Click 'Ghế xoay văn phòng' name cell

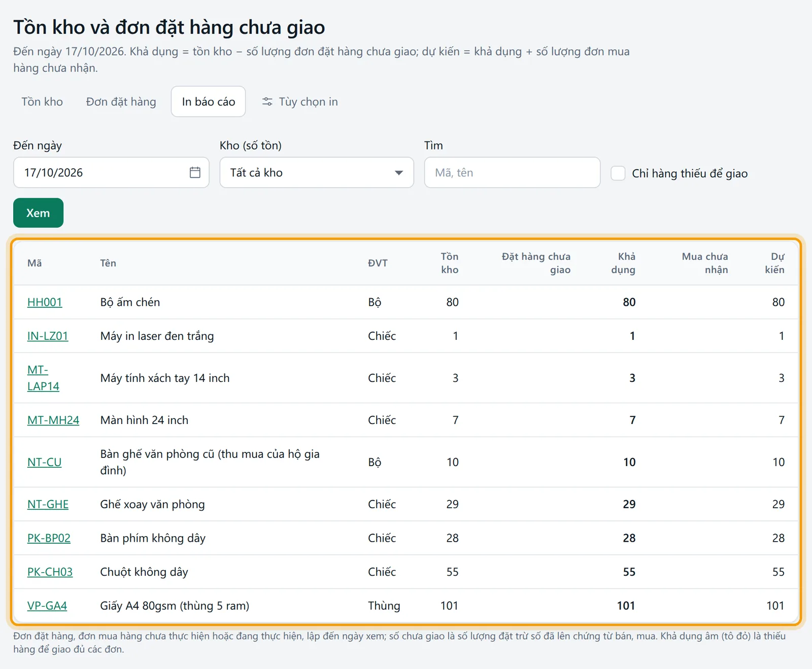(x=152, y=504)
